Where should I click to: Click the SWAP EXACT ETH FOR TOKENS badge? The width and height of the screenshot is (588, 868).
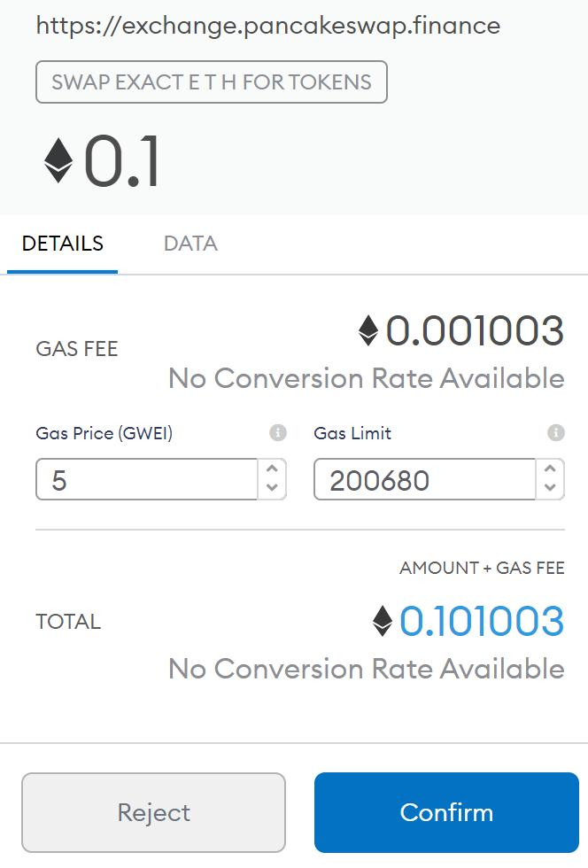212,82
